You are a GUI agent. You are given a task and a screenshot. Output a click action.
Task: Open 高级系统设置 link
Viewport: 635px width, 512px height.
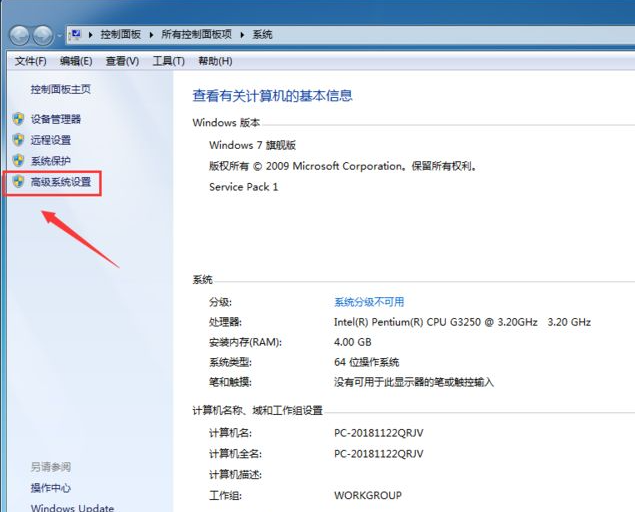coord(61,182)
